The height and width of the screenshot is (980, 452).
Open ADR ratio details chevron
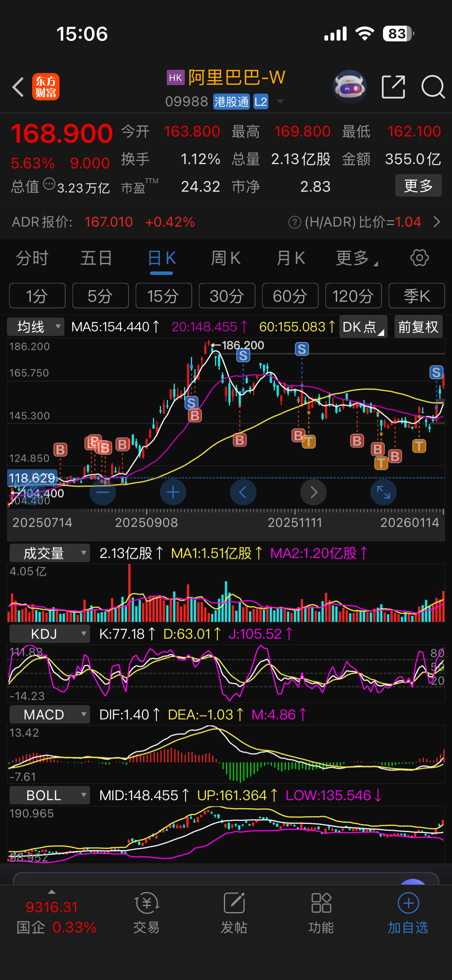[437, 222]
